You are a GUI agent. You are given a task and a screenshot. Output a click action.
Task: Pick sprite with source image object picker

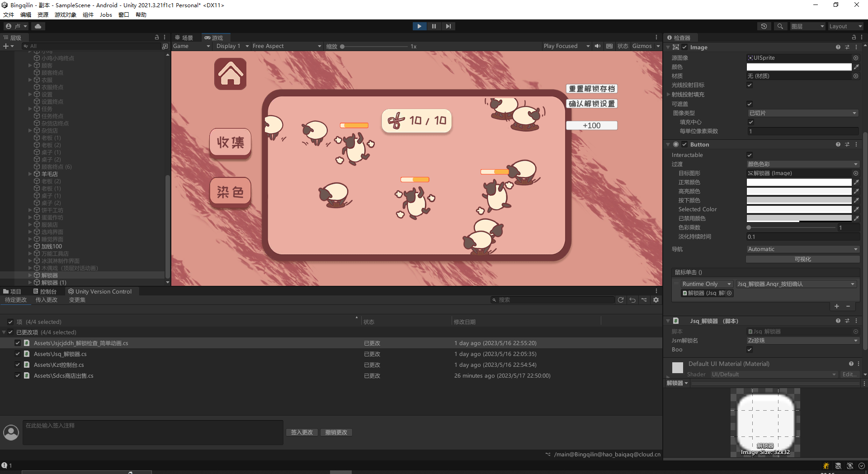[856, 58]
